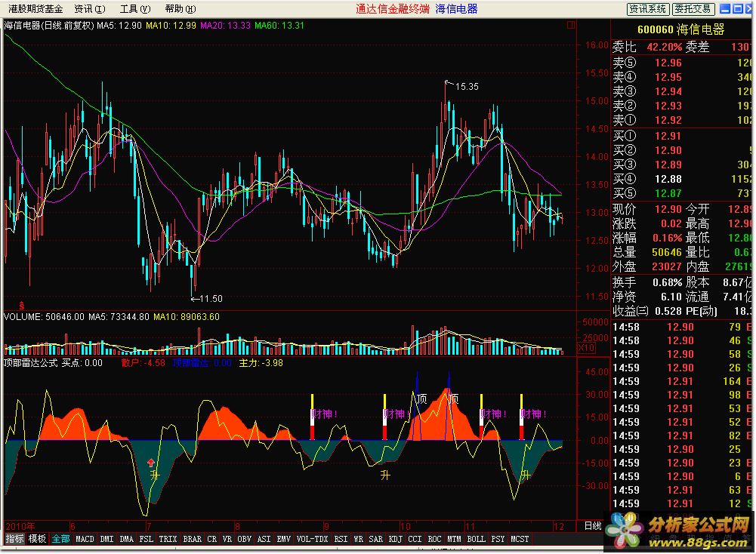
Task: Switch to the EMV indicator
Action: pos(283,539)
